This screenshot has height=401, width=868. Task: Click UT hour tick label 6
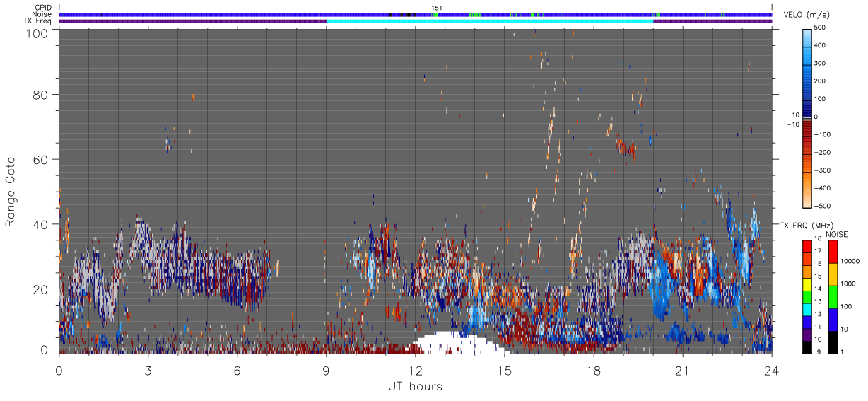coord(237,370)
